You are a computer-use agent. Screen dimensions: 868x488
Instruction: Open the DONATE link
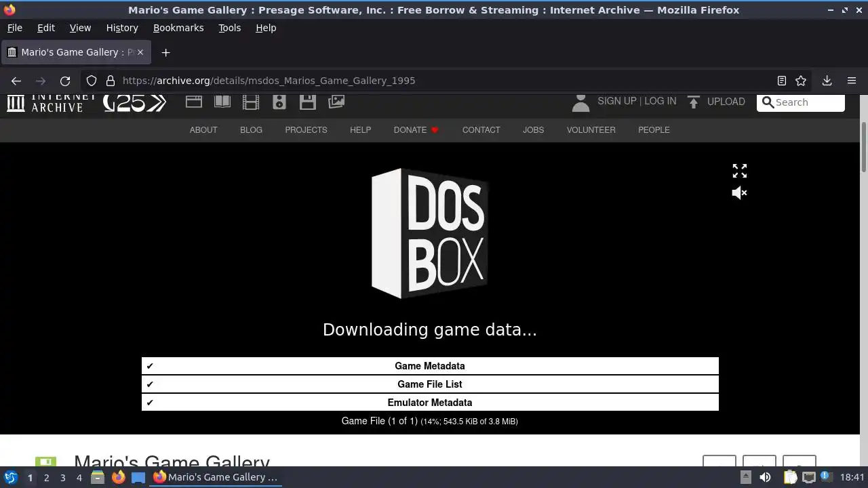click(416, 130)
